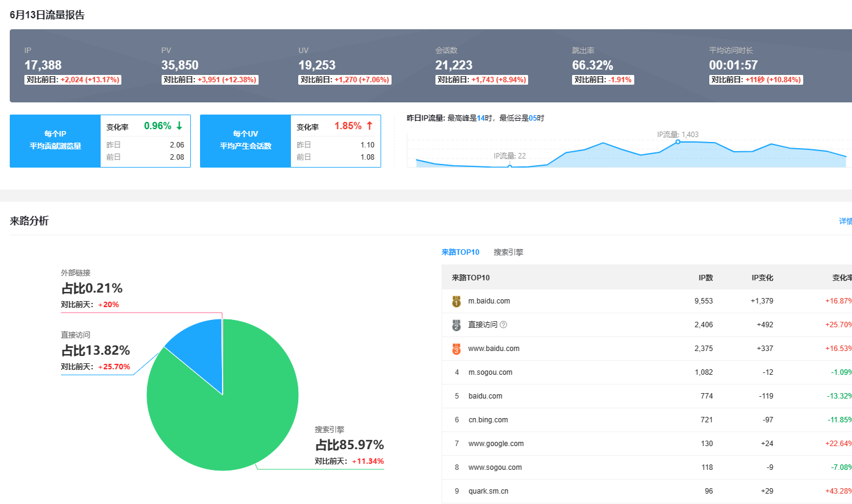The width and height of the screenshot is (852, 504).
Task: Switch to the 搜索引擎 tab
Action: [x=509, y=252]
